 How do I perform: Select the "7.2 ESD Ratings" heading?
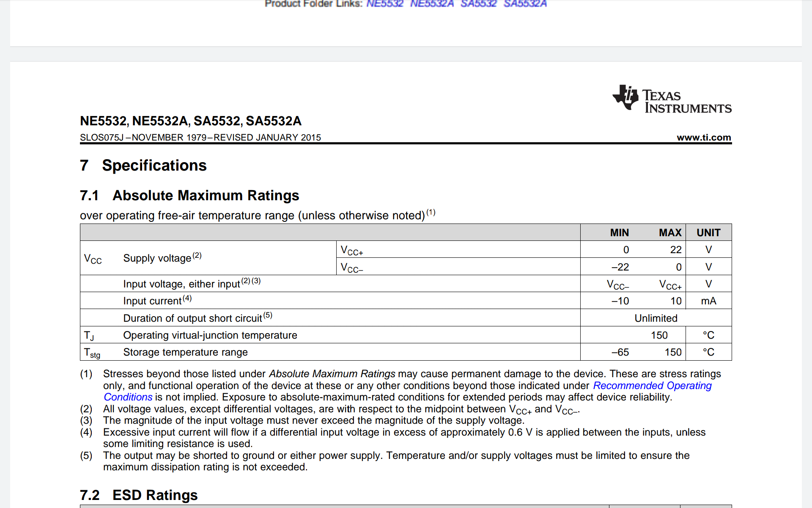[x=139, y=495]
